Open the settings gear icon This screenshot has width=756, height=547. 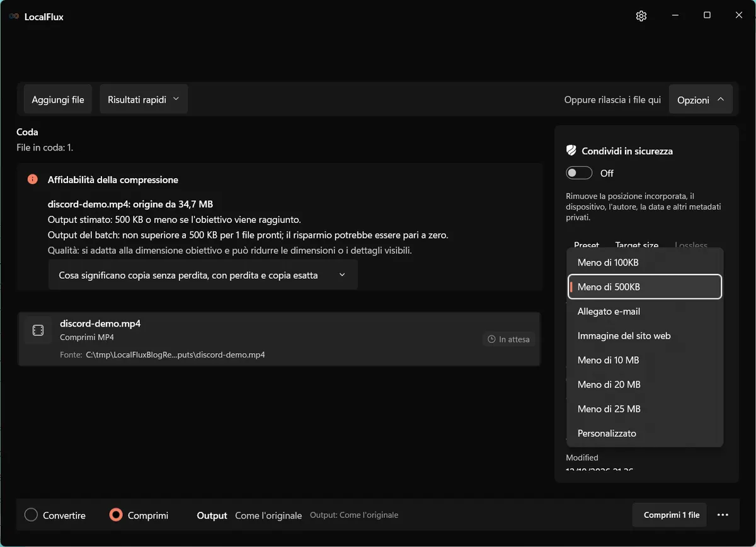(641, 16)
